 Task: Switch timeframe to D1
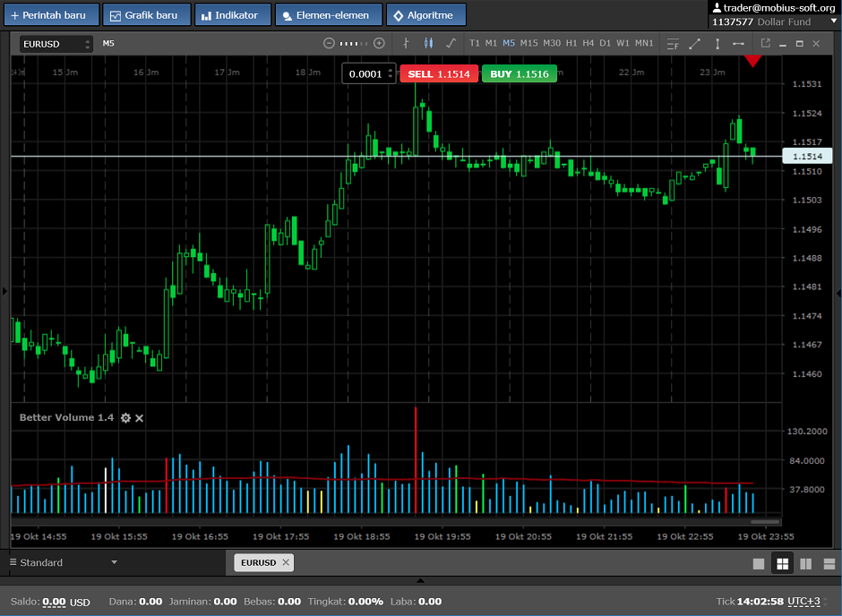606,43
